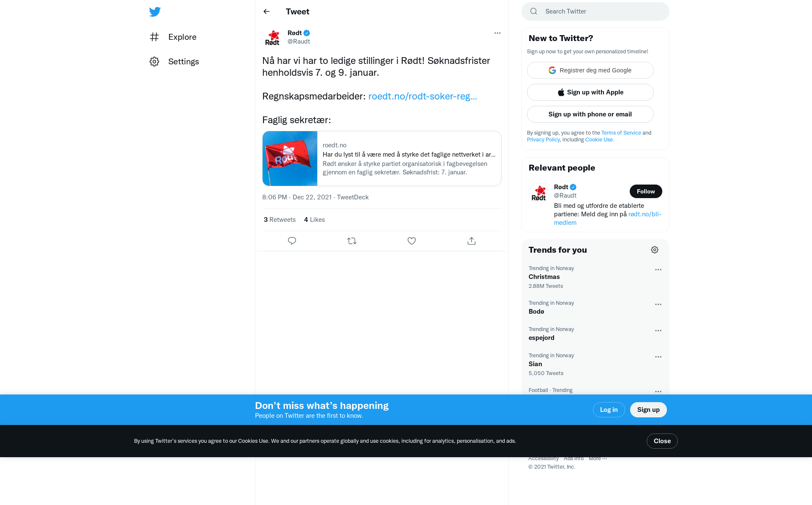Retweet using the retweet icon
The image size is (812, 505).
[x=352, y=241]
